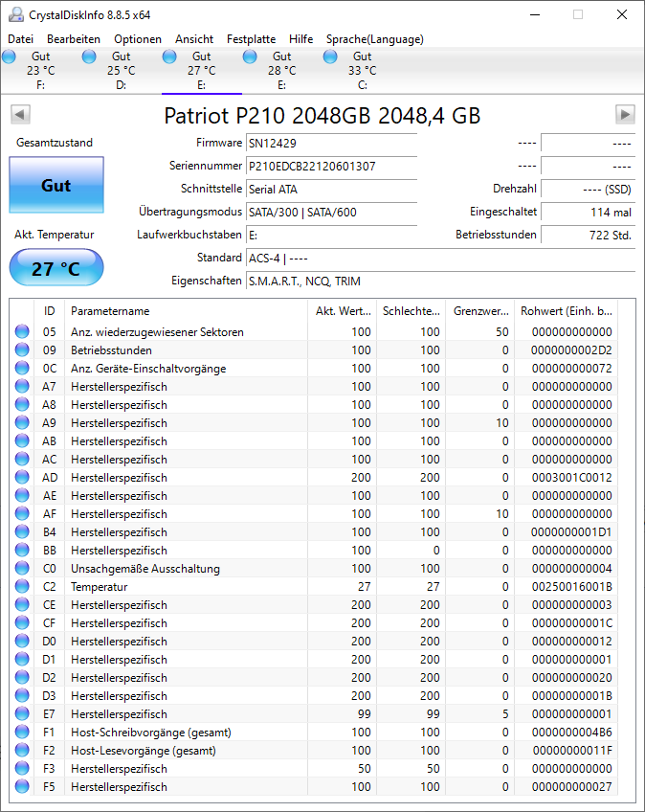The width and height of the screenshot is (645, 812).
Task: Click the Rohwert column header
Action: [567, 310]
